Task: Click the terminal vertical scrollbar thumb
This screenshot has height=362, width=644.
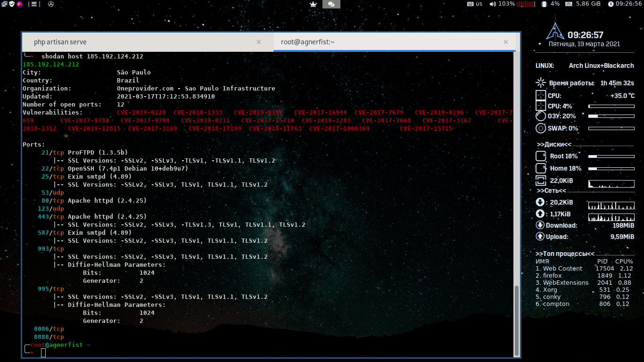Action: [517, 320]
